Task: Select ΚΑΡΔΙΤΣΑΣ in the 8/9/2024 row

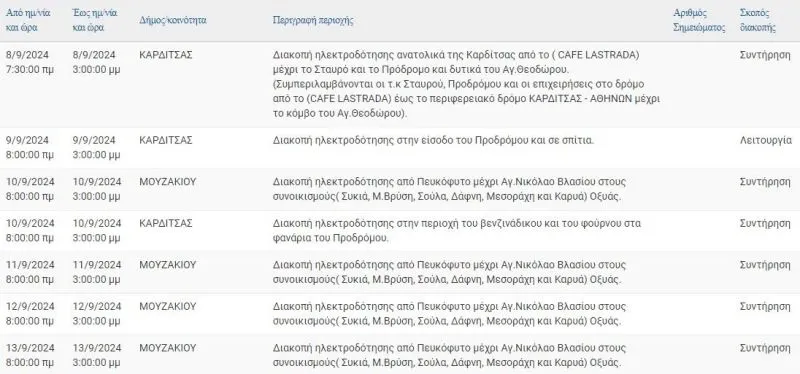Action: pyautogui.click(x=166, y=55)
